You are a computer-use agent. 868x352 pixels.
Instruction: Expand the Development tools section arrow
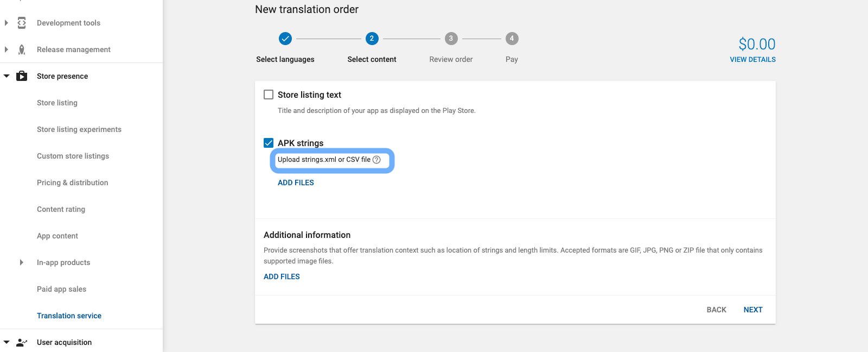tap(7, 23)
